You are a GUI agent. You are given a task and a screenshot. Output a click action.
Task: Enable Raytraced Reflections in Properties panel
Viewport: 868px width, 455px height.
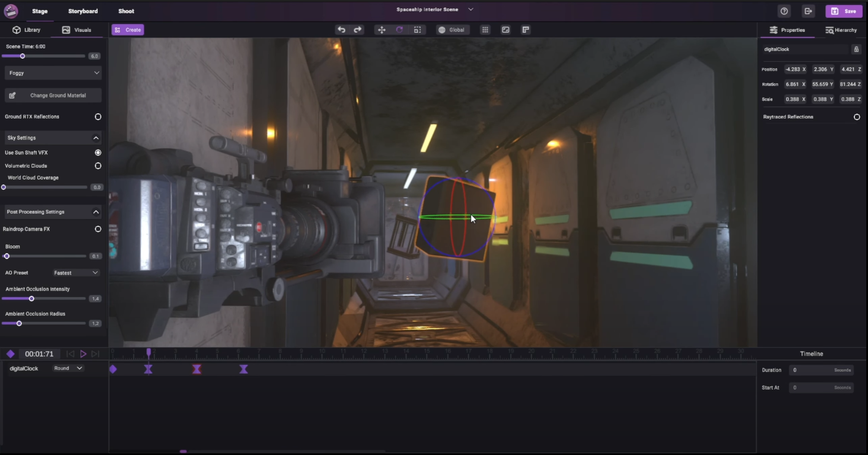[x=856, y=117]
